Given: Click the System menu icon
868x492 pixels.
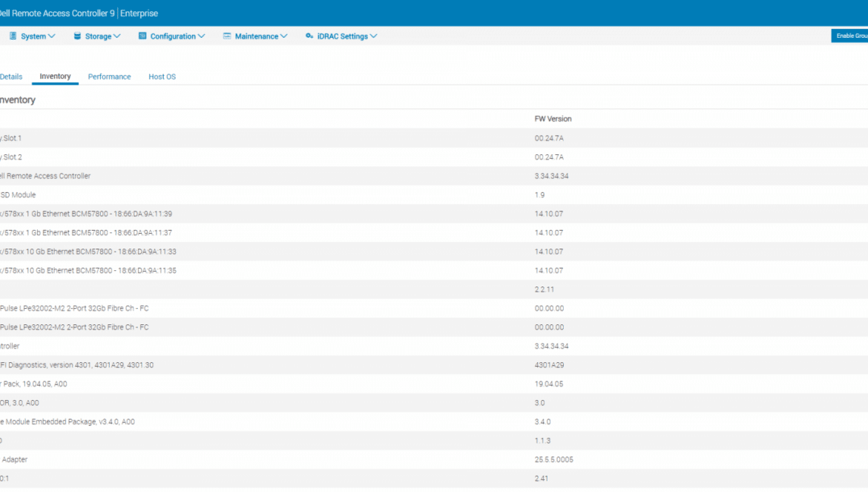Looking at the screenshot, I should 13,36.
